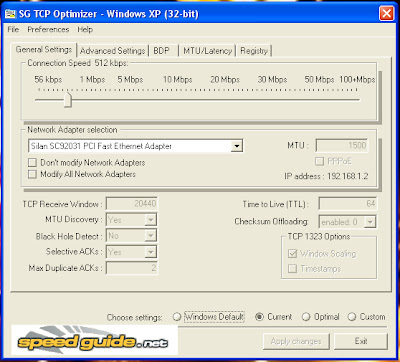Image resolution: width=400 pixels, height=362 pixels.
Task: Click the Max Duplicate ACKs field
Action: pos(132,268)
